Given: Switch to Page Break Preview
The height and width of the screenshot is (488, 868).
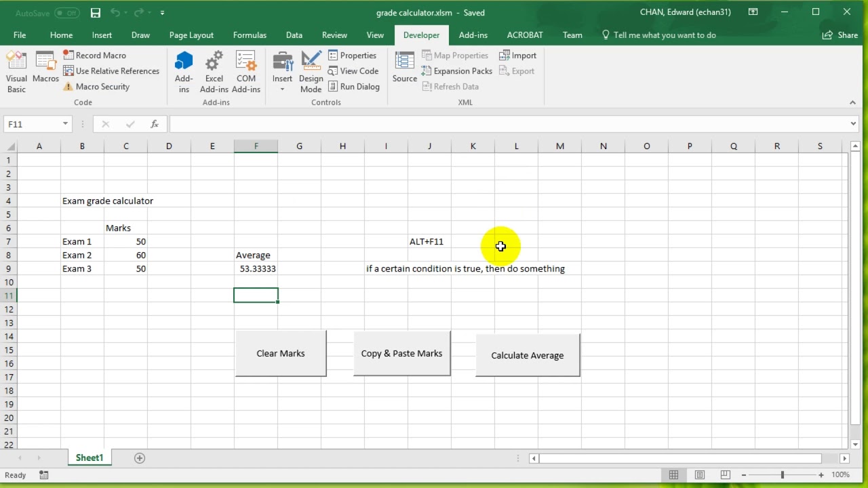Looking at the screenshot, I should [725, 475].
